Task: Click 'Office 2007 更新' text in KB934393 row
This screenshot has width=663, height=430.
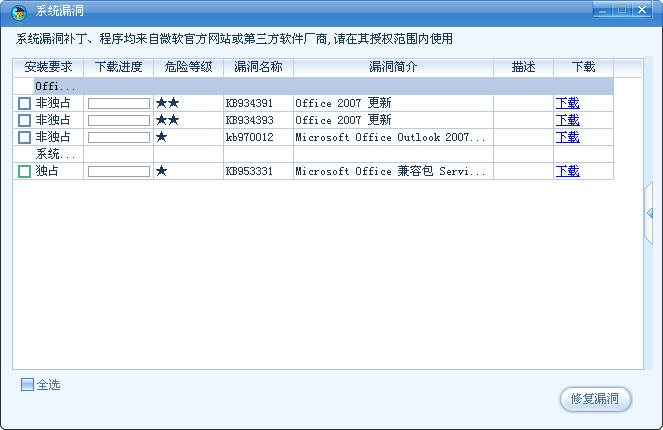Action: [x=343, y=120]
